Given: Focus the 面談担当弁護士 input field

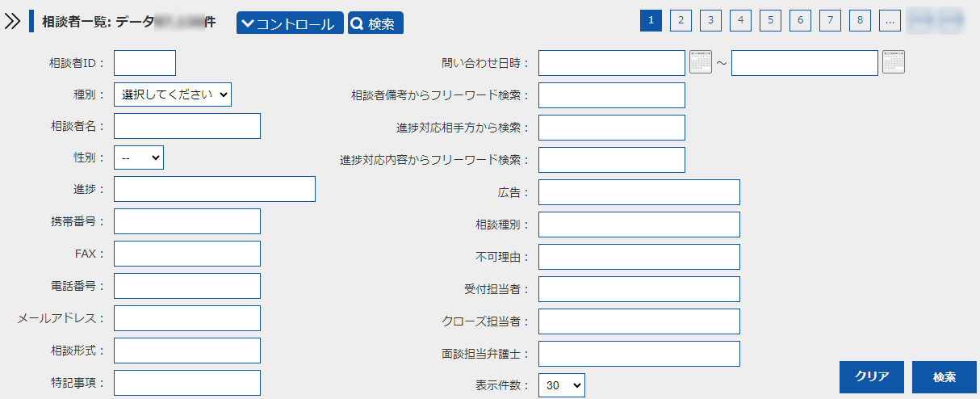Looking at the screenshot, I should click(639, 354).
